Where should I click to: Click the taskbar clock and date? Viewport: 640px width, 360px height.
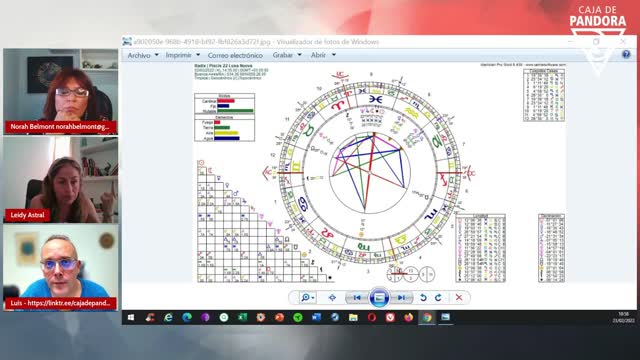click(623, 318)
